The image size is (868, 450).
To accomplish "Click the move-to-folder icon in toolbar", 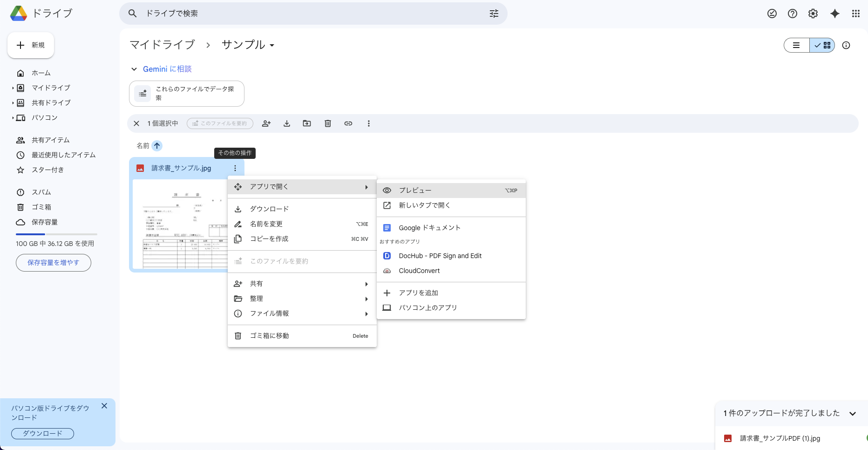I will point(307,123).
